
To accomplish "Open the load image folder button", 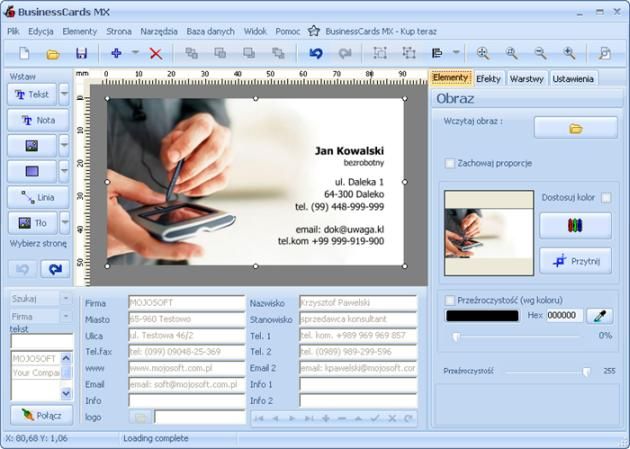I will coord(575,128).
